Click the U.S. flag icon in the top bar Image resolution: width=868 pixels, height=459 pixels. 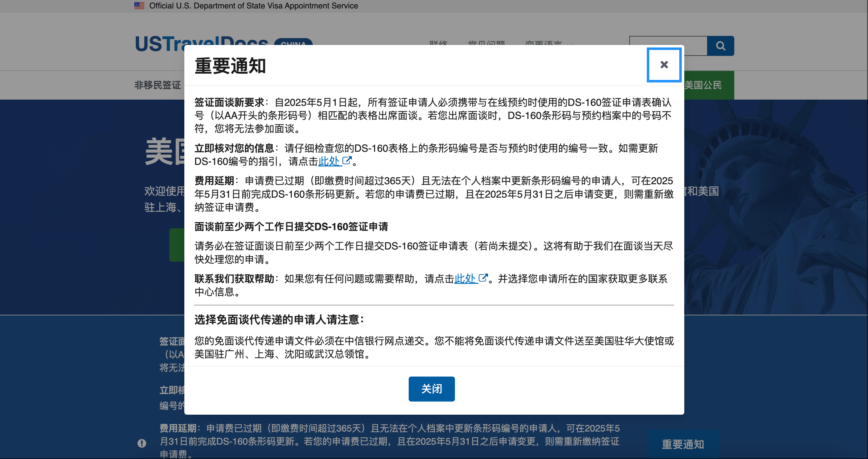pos(139,5)
